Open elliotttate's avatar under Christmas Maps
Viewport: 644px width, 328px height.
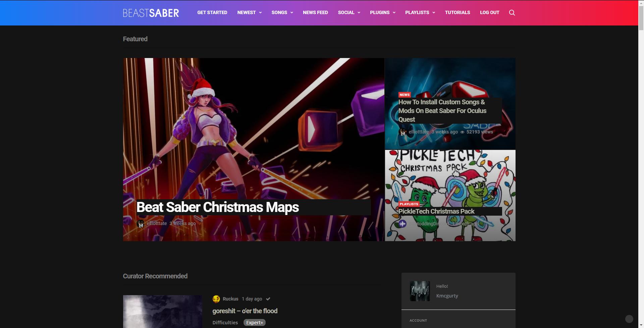tap(141, 224)
